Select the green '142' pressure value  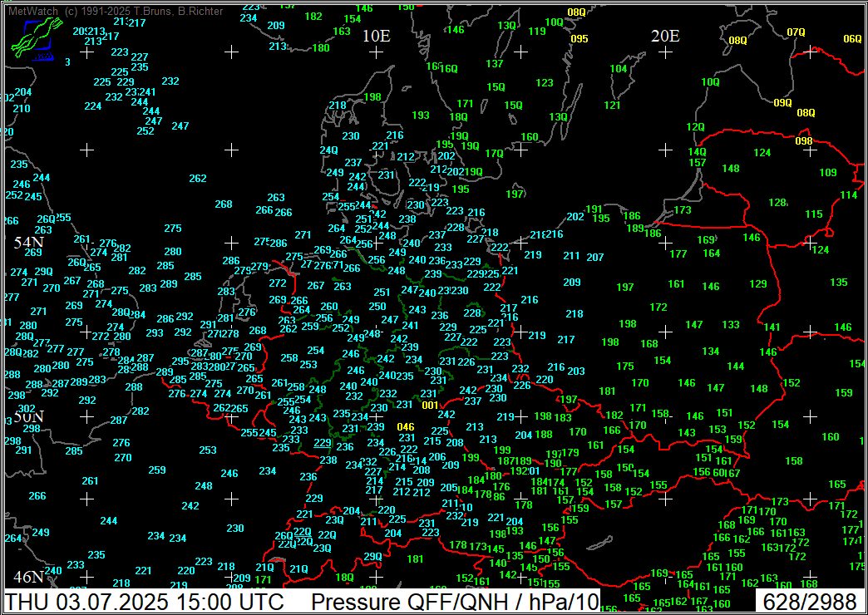pos(508,574)
